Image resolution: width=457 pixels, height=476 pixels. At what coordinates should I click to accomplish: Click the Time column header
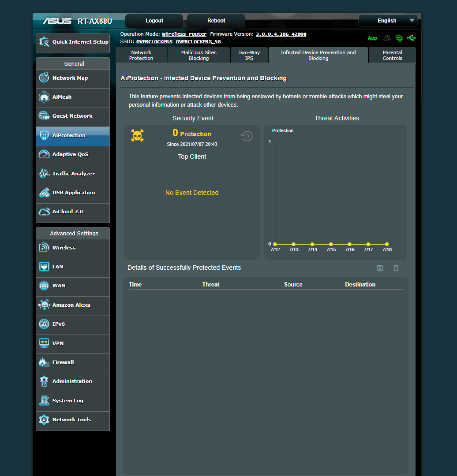click(135, 284)
